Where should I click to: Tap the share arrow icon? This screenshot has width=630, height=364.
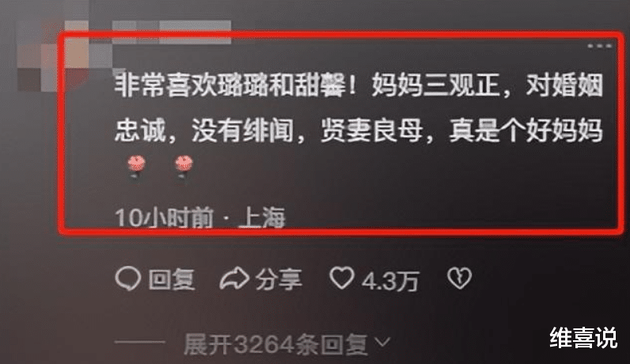coord(234,278)
